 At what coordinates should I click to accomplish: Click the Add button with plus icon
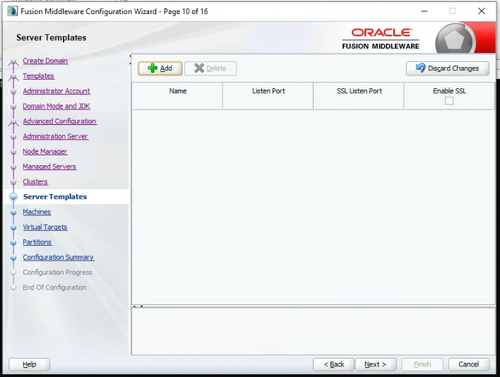(160, 68)
